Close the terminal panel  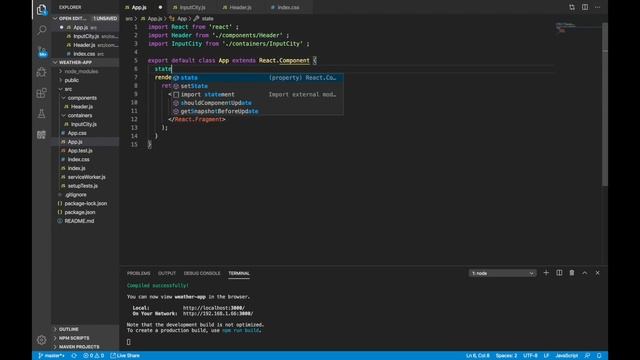(x=598, y=273)
